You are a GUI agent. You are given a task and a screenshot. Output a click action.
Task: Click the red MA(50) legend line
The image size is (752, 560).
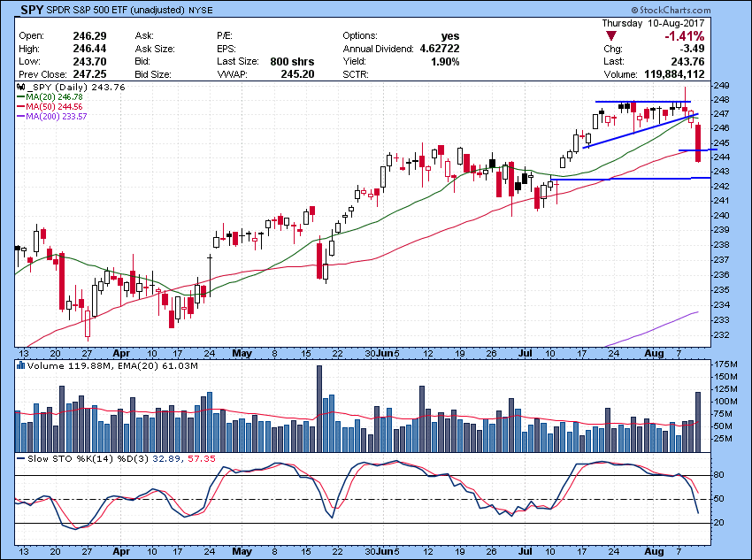(x=20, y=107)
